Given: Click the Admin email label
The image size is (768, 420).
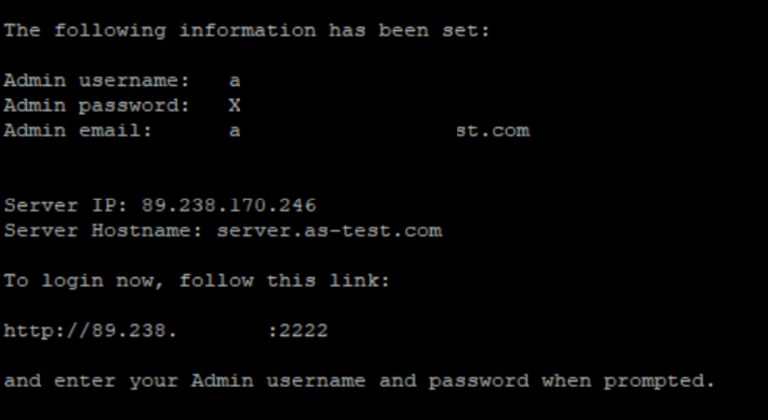Looking at the screenshot, I should coord(78,130).
